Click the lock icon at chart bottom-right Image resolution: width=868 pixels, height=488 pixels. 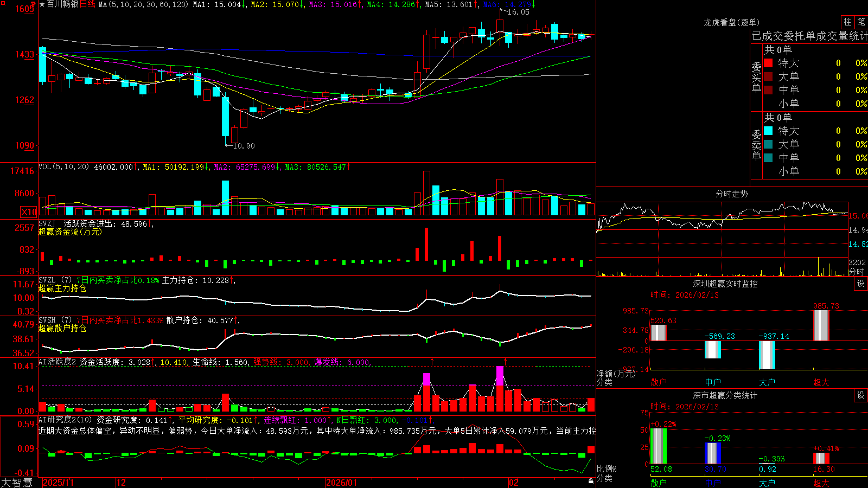tap(591, 481)
